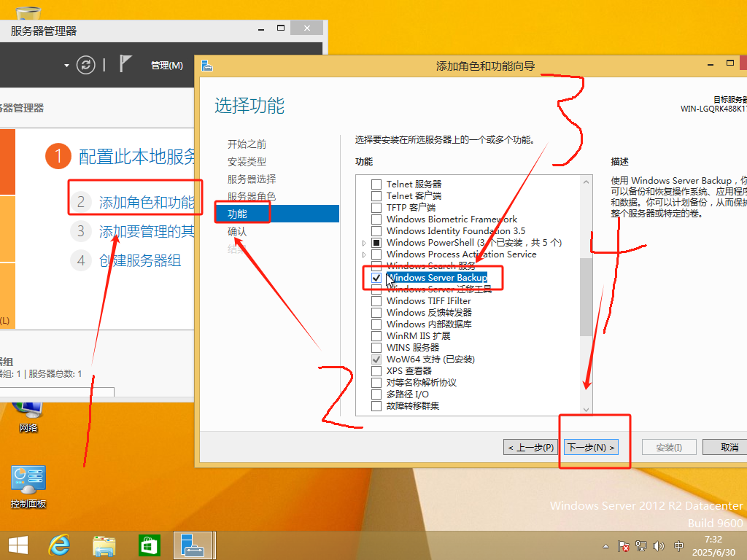Click the 上一步(P) button

(531, 447)
